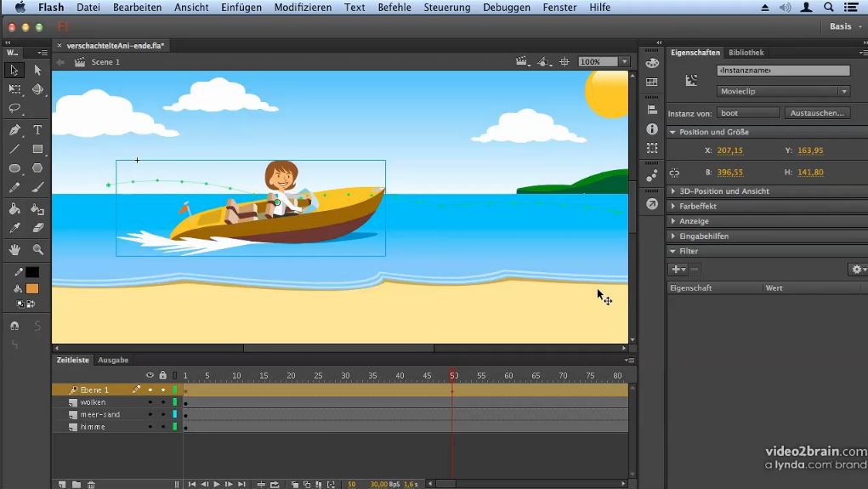The image size is (868, 489).
Task: Open the Transform panel icon
Action: point(651,148)
